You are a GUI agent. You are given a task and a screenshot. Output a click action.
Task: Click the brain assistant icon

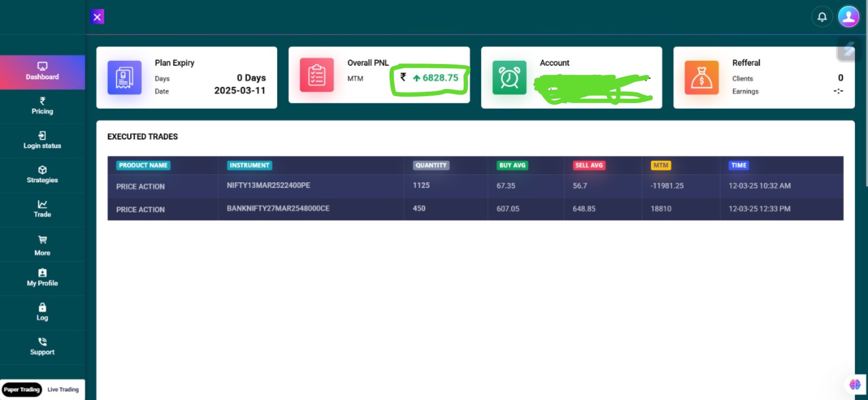coord(855,384)
